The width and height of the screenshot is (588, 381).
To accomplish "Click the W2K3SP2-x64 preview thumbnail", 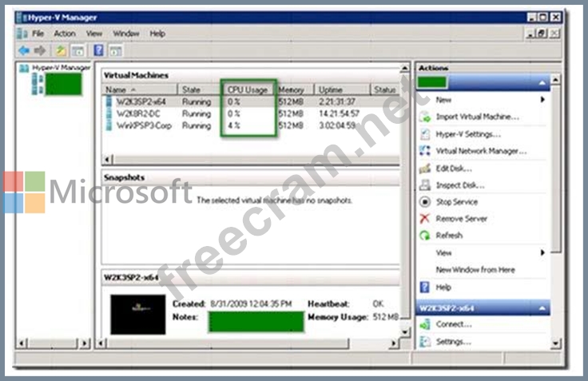I will (x=138, y=314).
